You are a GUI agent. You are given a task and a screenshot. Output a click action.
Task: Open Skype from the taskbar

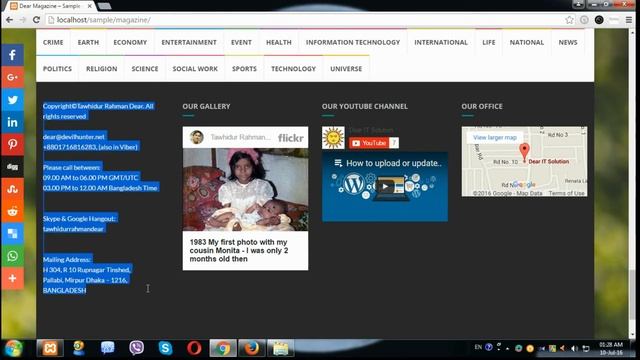click(165, 348)
